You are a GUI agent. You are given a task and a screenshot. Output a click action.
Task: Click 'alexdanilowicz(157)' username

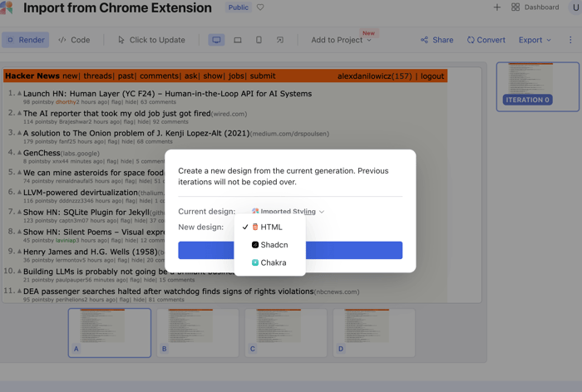pyautogui.click(x=374, y=76)
